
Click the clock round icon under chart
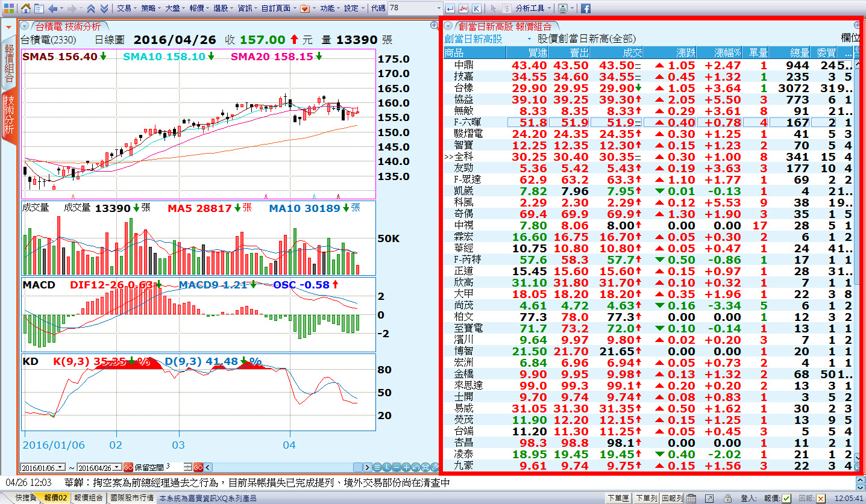tap(387, 467)
